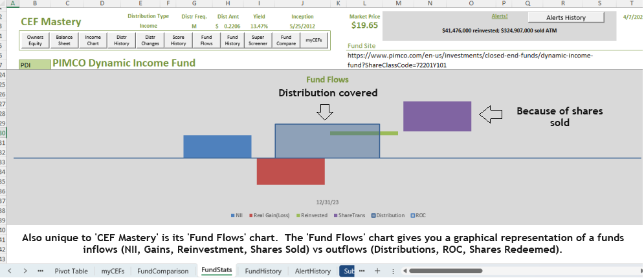Open Distr History
644x278 pixels.
[x=122, y=40]
